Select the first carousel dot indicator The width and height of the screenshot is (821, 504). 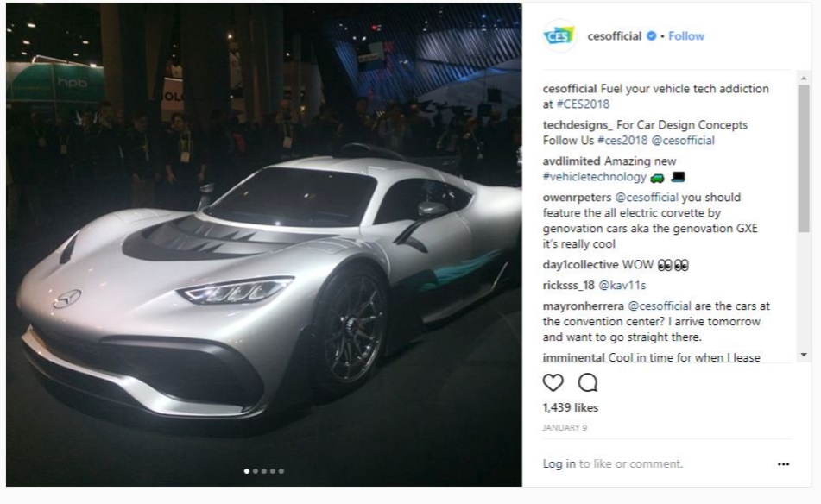click(x=247, y=471)
